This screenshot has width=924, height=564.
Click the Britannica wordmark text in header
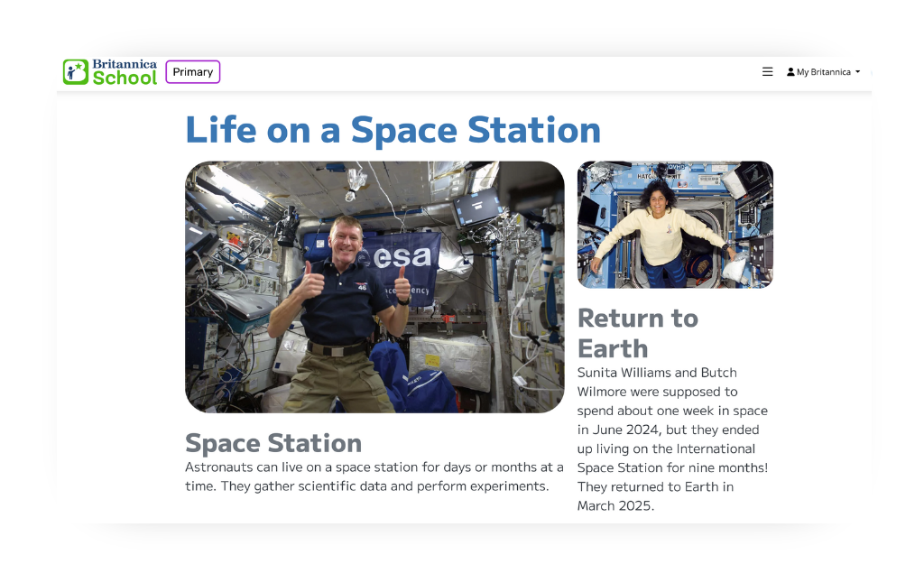pos(125,64)
